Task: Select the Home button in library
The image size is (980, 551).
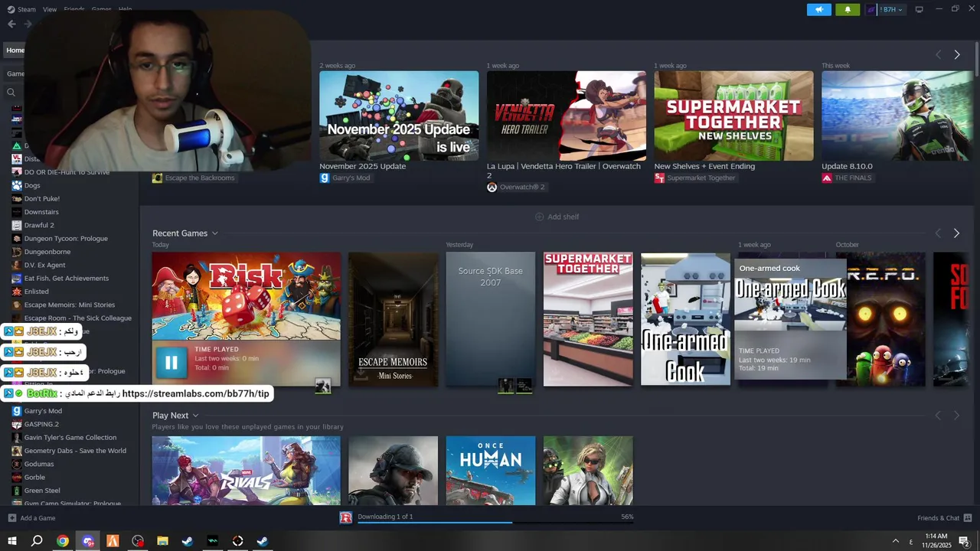Action: click(x=15, y=51)
